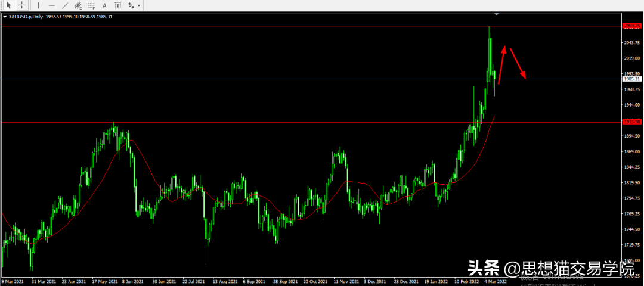Click the 31 Mar 2021 date label
This screenshot has width=644, height=286.
[44, 282]
